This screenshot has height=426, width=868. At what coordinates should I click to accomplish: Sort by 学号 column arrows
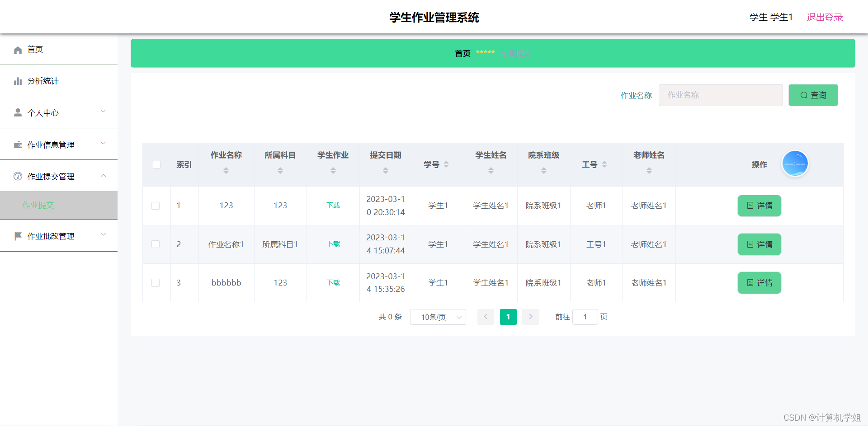tap(446, 164)
